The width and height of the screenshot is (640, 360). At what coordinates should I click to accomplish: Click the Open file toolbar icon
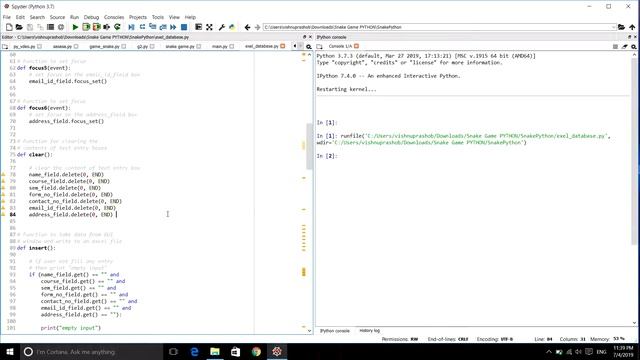point(19,27)
